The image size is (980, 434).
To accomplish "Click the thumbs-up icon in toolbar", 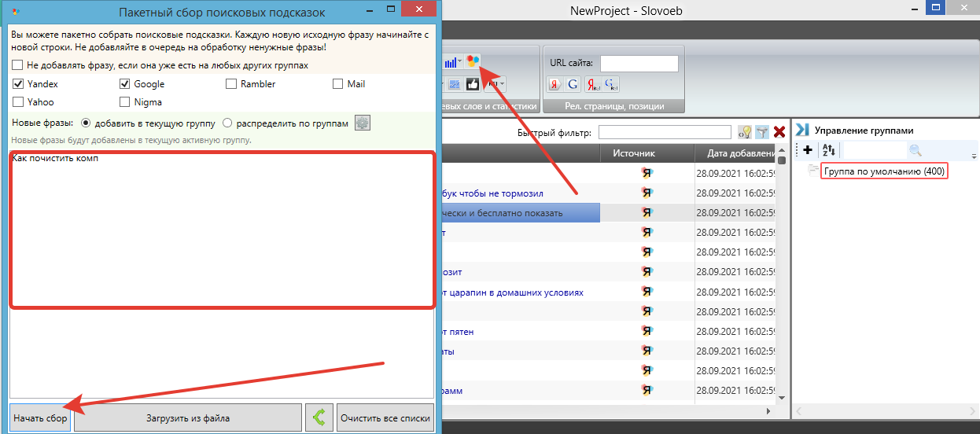I will [x=473, y=83].
